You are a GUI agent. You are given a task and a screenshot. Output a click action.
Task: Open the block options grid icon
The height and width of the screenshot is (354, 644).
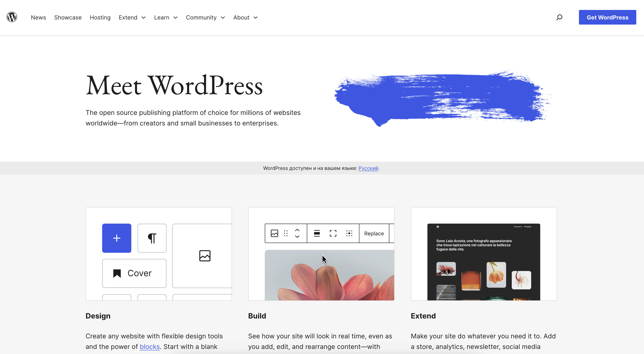click(x=349, y=233)
